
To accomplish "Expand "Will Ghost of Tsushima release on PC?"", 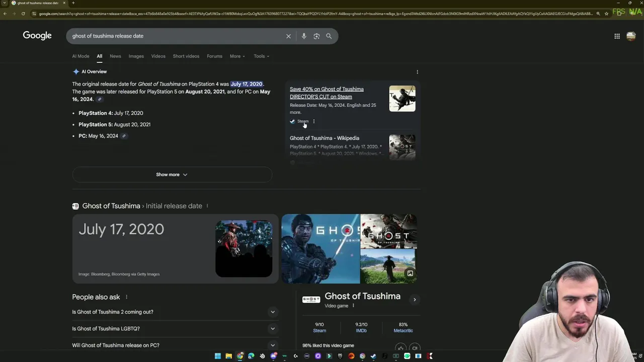I will pyautogui.click(x=175, y=345).
